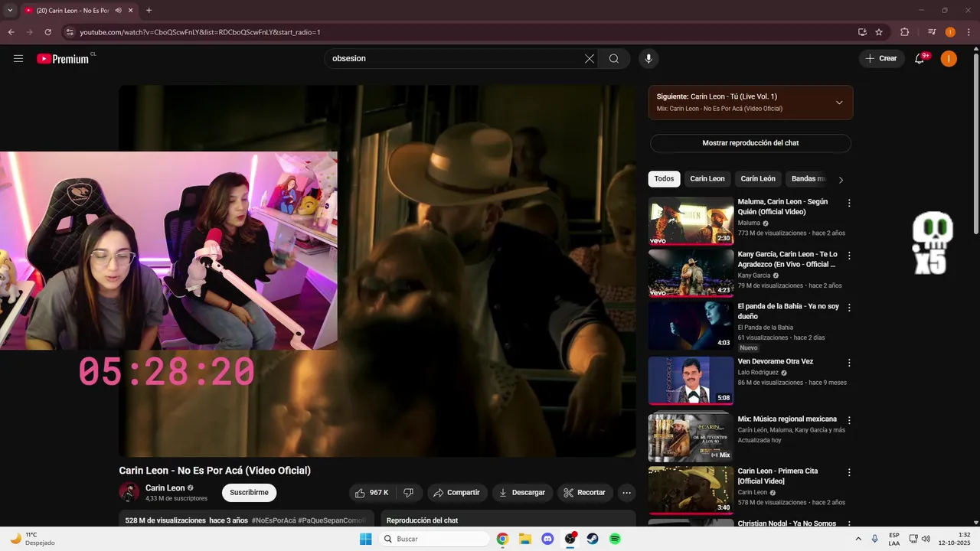980x551 pixels.
Task: Open options for Primera Cita video
Action: point(849,472)
